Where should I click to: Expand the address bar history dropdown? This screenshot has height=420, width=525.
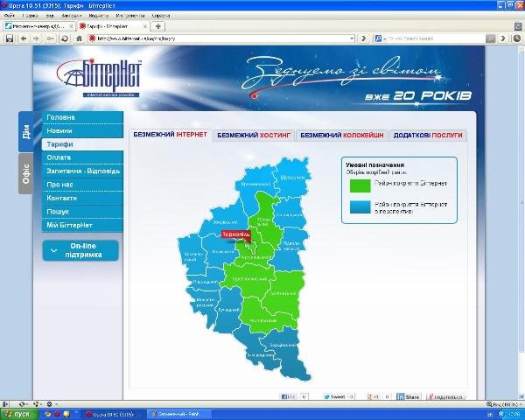pos(352,38)
